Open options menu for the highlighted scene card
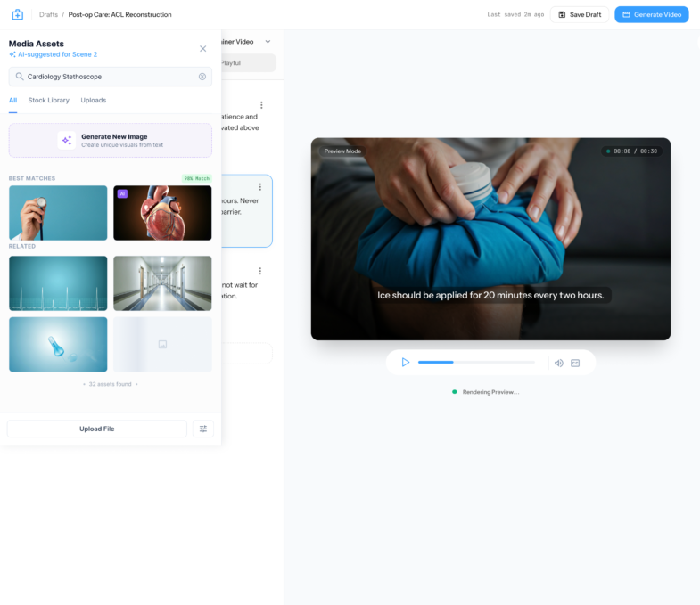The height and width of the screenshot is (605, 700). point(260,187)
